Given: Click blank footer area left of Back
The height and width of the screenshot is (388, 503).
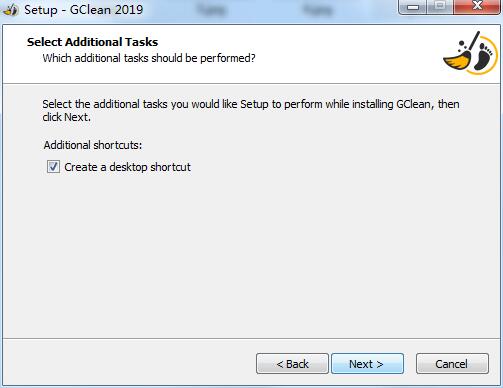Looking at the screenshot, I should pos(127,363).
